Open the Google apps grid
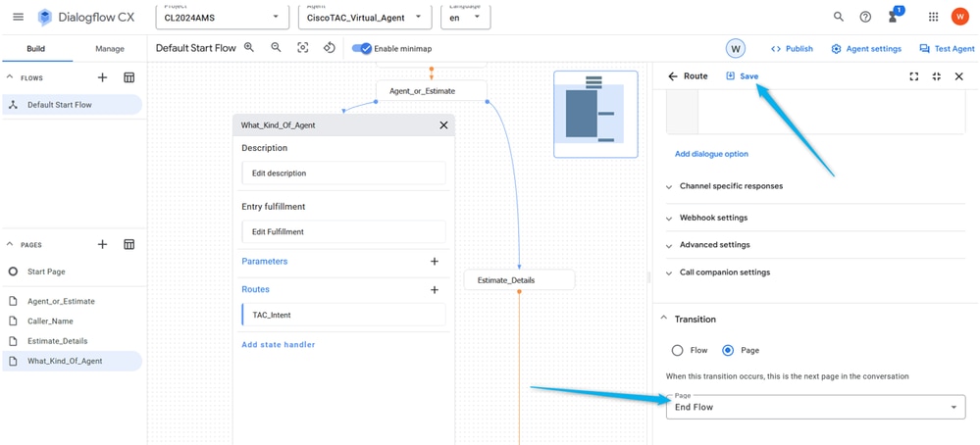The image size is (980, 445). [x=933, y=17]
